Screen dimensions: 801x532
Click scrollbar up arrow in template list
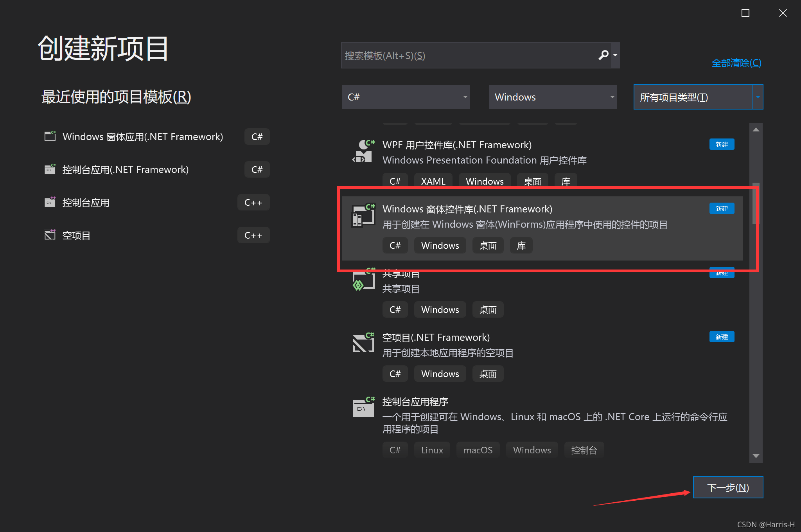[756, 129]
